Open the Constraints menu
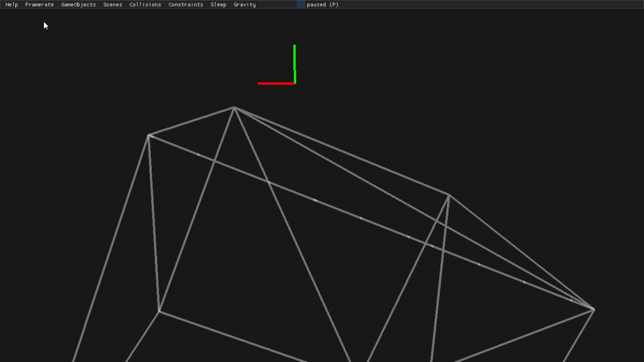This screenshot has height=362, width=644. pyautogui.click(x=186, y=4)
